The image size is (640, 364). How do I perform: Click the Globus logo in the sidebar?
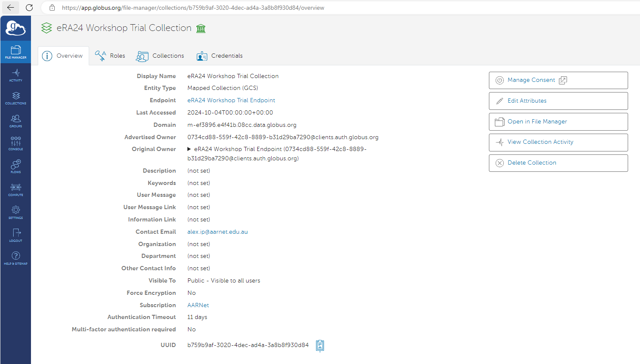click(16, 28)
